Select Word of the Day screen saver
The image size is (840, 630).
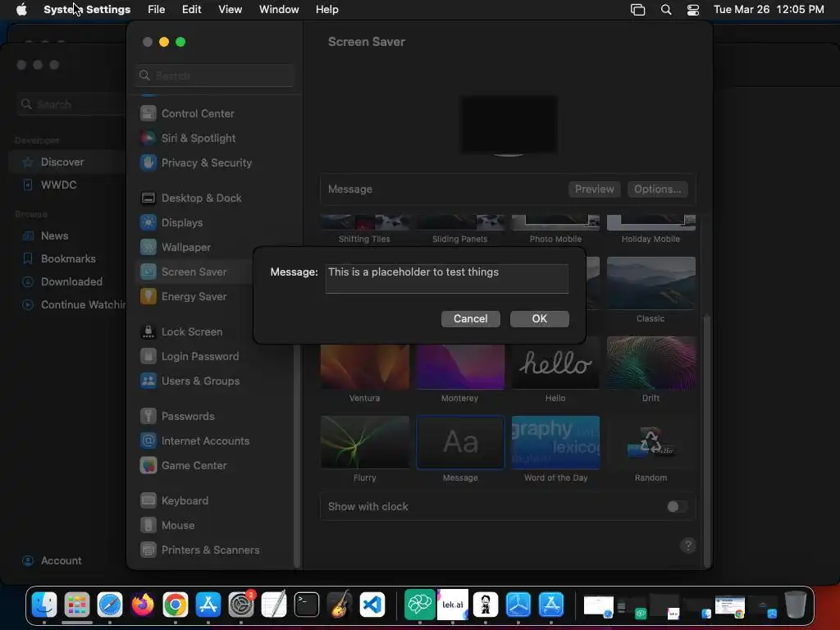(x=555, y=442)
